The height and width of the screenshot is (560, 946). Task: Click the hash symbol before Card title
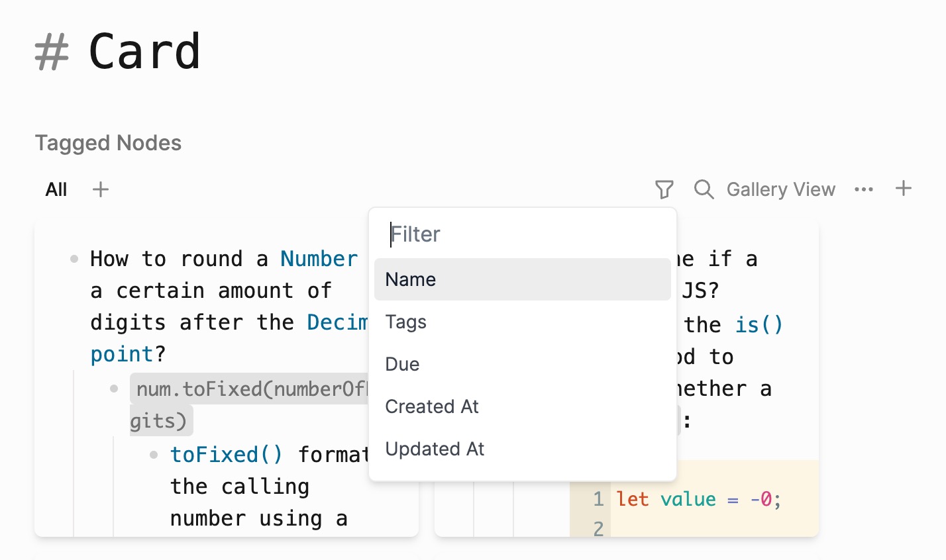[x=52, y=52]
